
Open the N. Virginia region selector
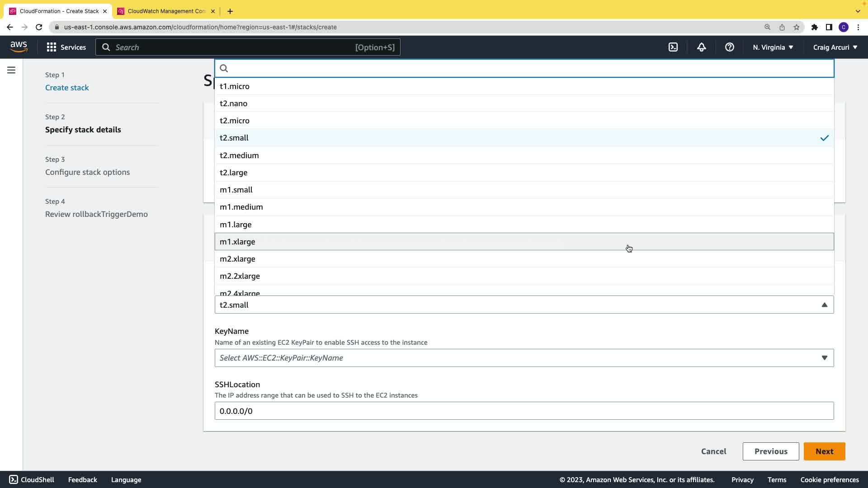(773, 47)
